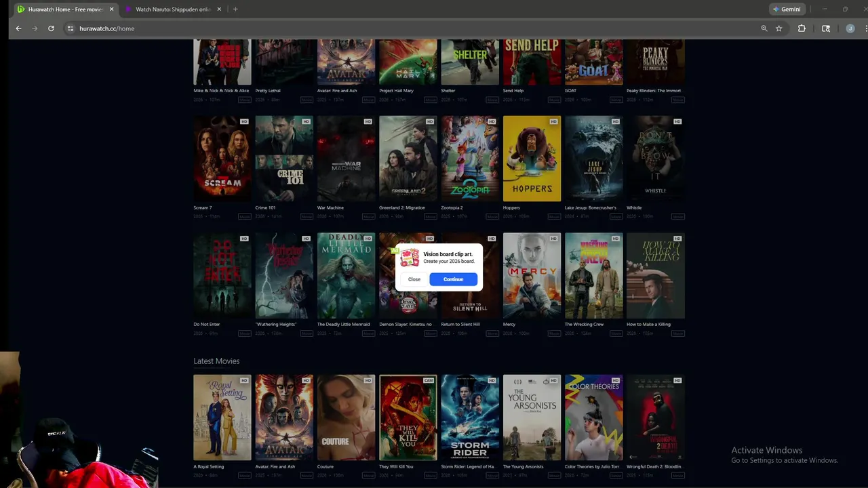
Task: Open the War Machine poster
Action: click(x=346, y=159)
